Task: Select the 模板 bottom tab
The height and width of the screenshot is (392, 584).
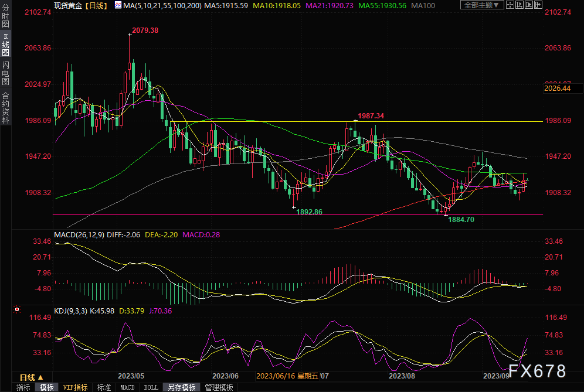Action: [x=46, y=387]
